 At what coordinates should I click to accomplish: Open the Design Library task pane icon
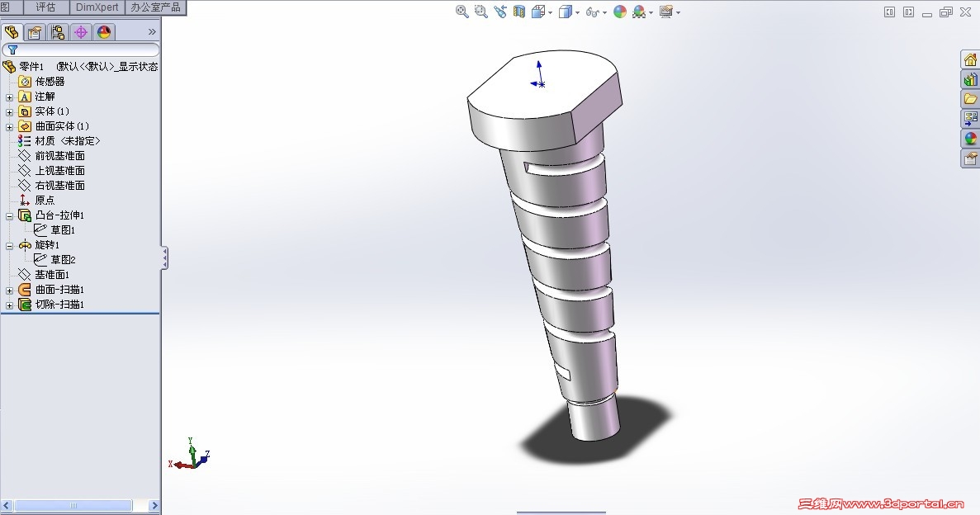(x=970, y=79)
